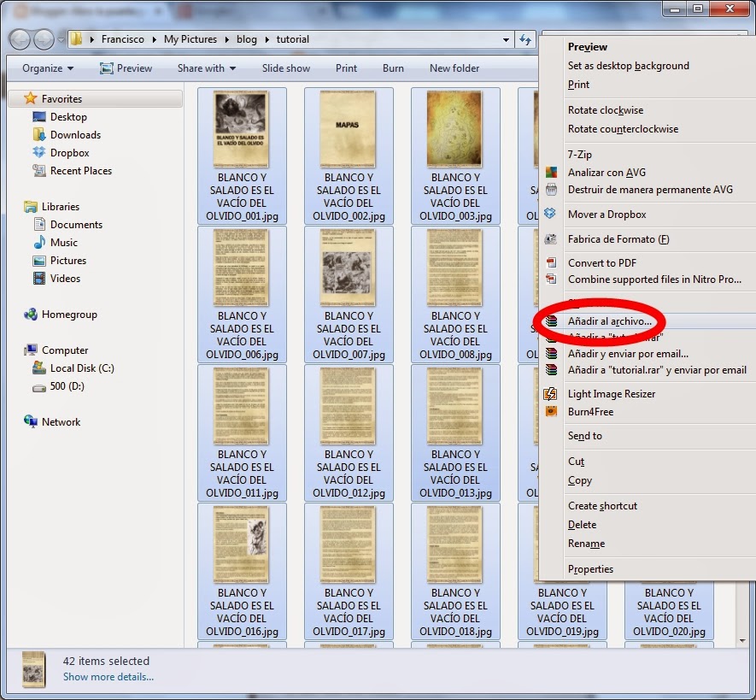Select Analizar con AVG

[607, 173]
